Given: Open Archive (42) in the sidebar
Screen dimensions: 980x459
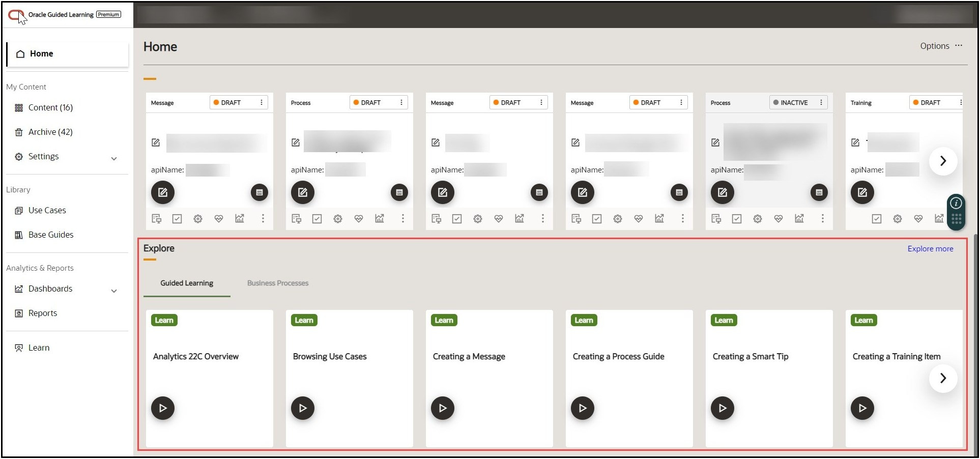Looking at the screenshot, I should click(50, 132).
